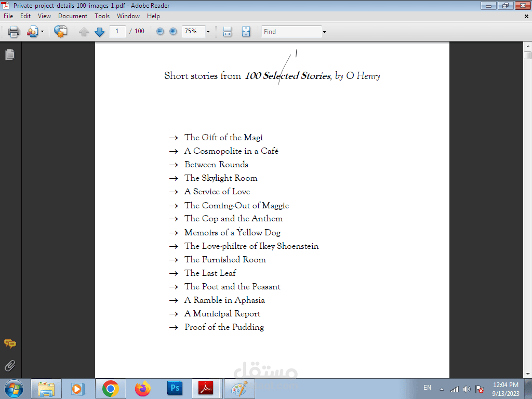This screenshot has width=532, height=399.
Task: Zoom in with the plus button
Action: [173, 32]
